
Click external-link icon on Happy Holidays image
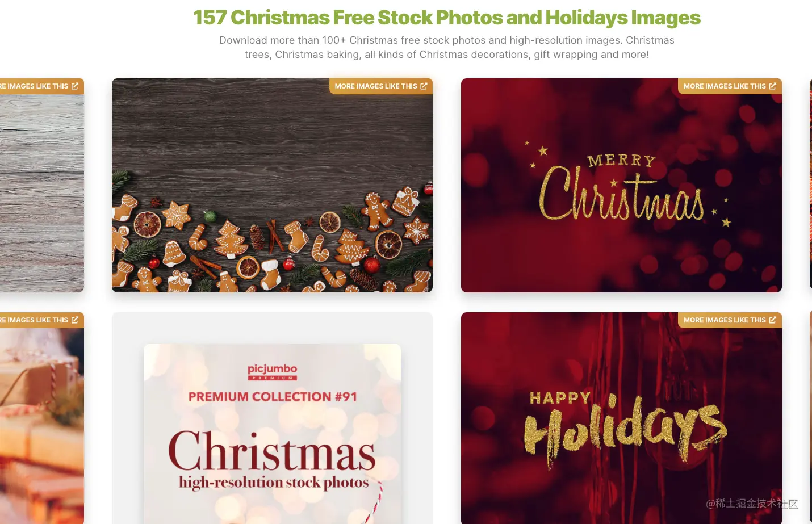772,320
